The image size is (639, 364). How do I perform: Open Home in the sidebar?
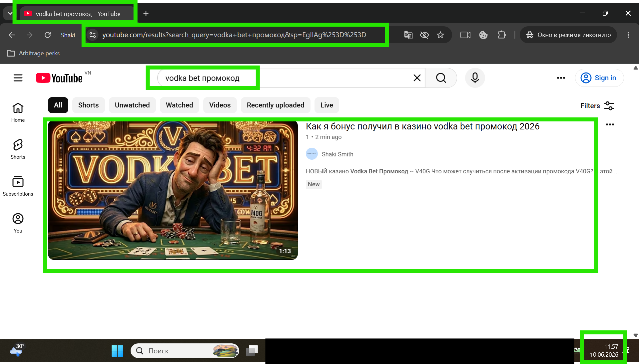(18, 112)
